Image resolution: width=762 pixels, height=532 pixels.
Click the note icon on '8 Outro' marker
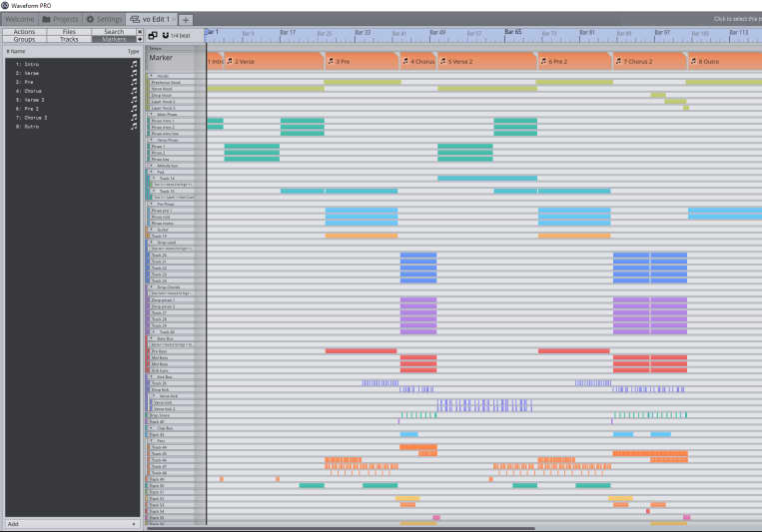coord(694,61)
